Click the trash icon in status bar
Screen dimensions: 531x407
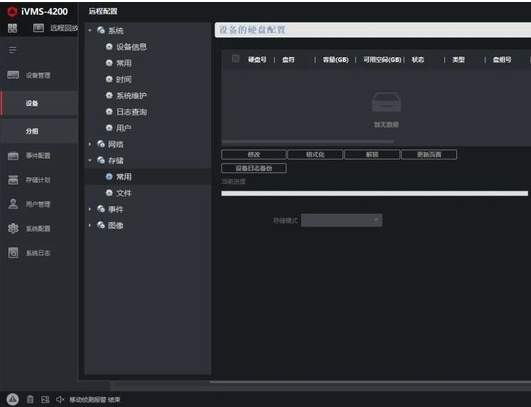[30, 400]
